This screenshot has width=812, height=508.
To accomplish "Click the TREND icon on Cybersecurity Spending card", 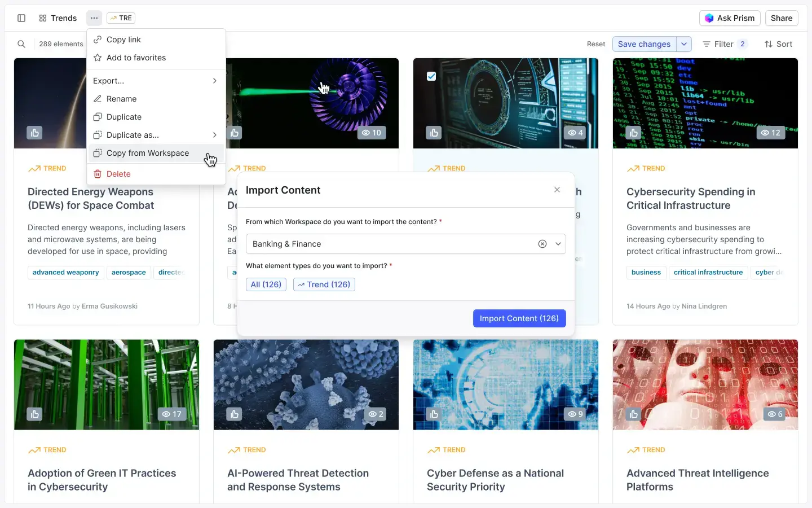I will pyautogui.click(x=633, y=168).
